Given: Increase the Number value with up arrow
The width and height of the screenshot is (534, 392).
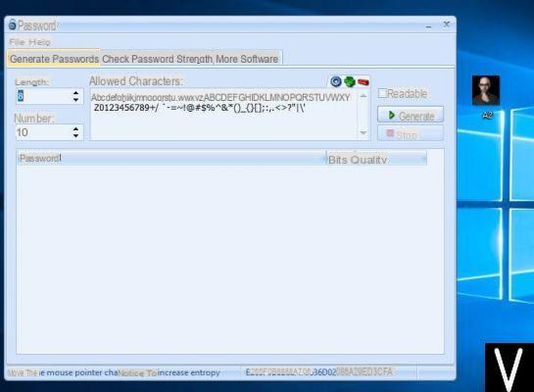Looking at the screenshot, I should point(75,128).
